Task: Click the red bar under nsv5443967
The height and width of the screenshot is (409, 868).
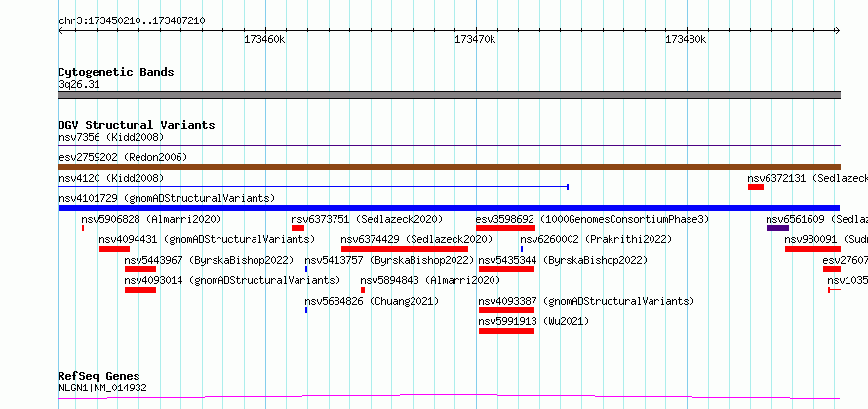Action: pyautogui.click(x=140, y=269)
